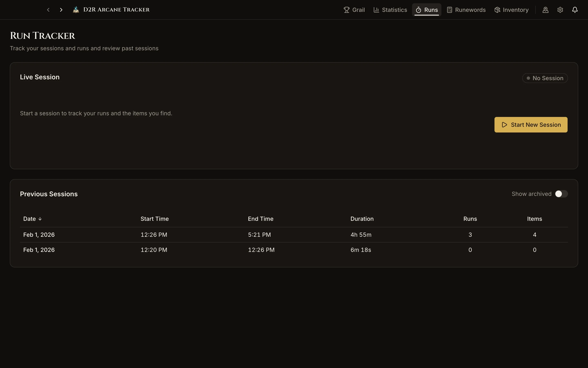
Task: Open settings via the gear icon
Action: pyautogui.click(x=560, y=10)
